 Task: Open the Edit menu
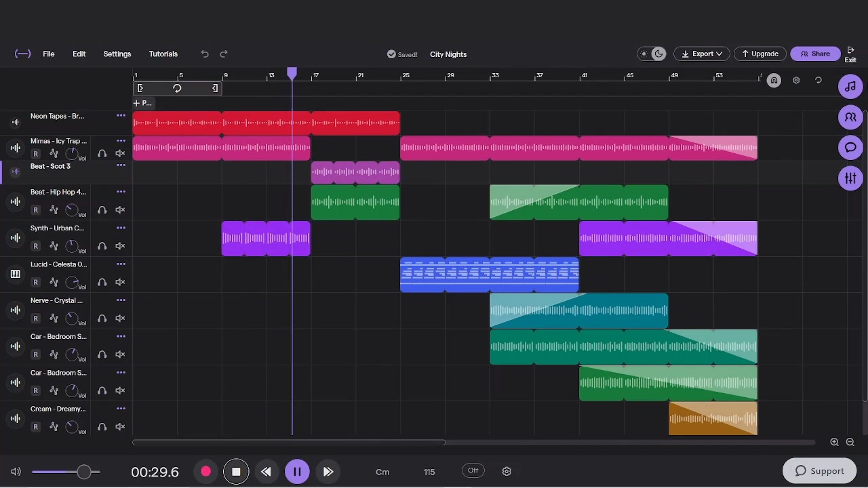pyautogui.click(x=79, y=54)
